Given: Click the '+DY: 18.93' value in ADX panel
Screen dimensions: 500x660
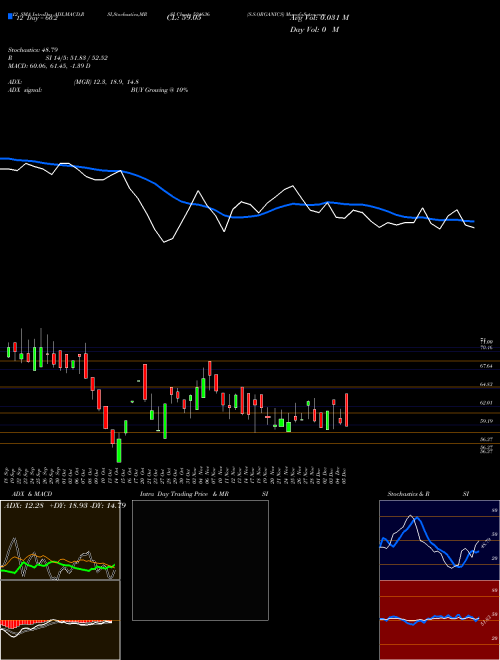Looking at the screenshot, I should click(67, 506).
